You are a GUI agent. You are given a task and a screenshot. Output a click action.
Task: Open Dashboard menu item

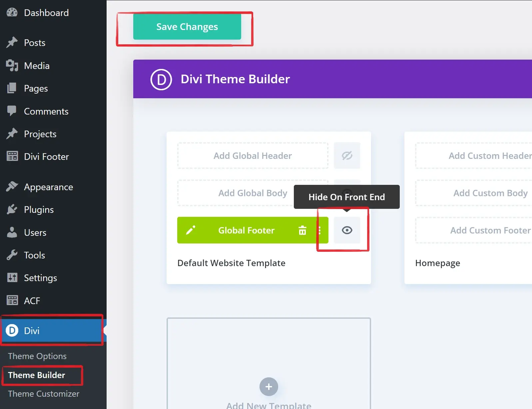coord(53,13)
